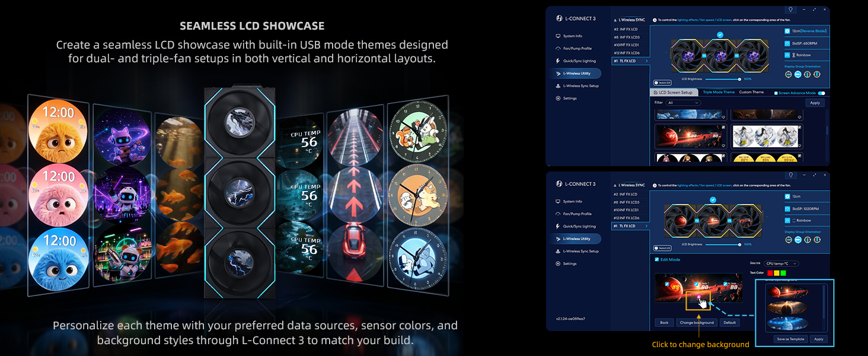
Task: Open the Source dropdown showing CPU temp
Action: [x=781, y=263]
